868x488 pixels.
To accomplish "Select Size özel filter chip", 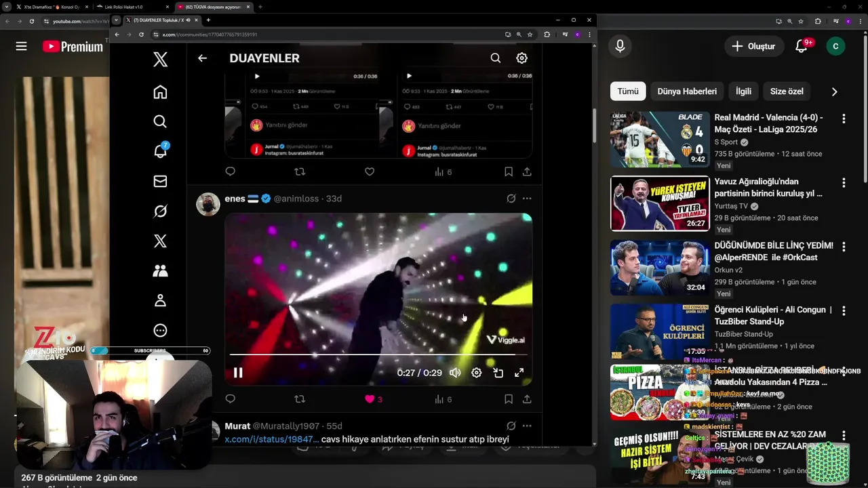I will tap(787, 91).
